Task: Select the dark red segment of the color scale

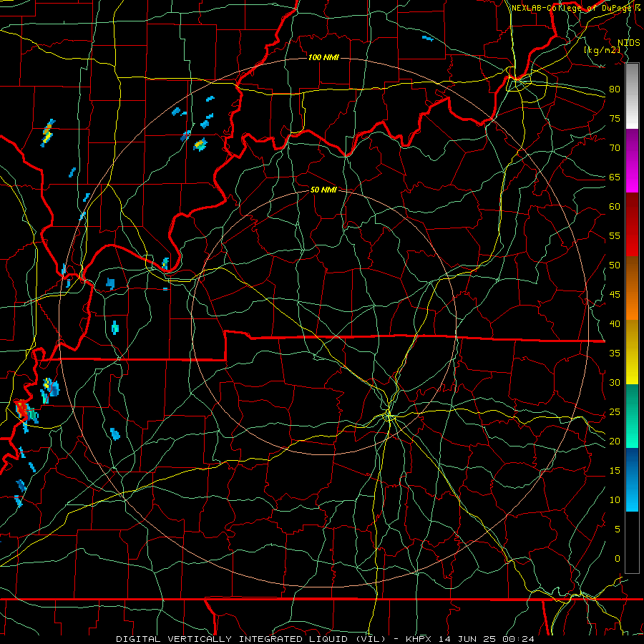Action: [632, 225]
